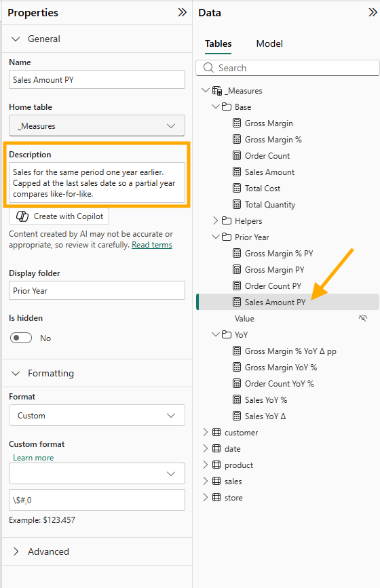Collapse the Formatting section
Viewport: 380px width, 588px height.
(x=16, y=374)
